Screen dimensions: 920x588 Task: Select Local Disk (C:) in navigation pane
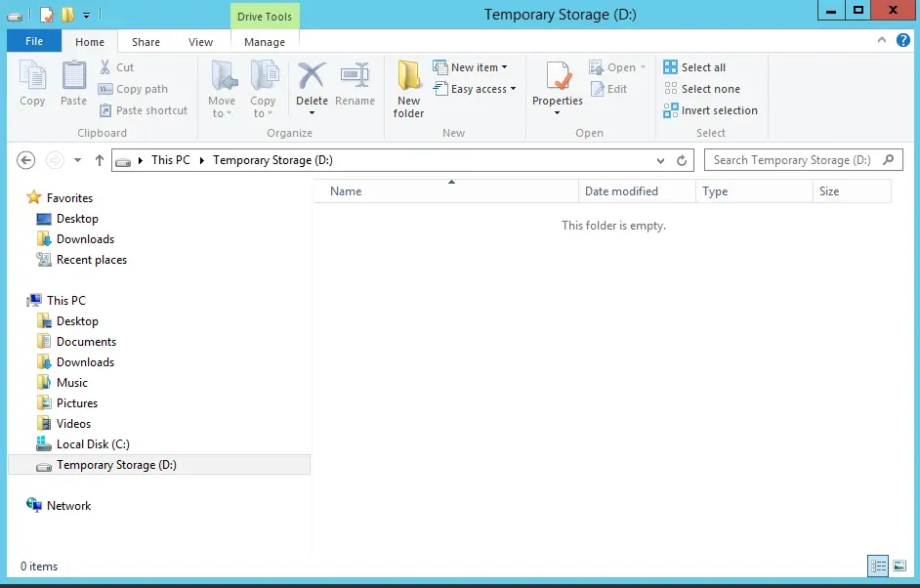click(92, 444)
